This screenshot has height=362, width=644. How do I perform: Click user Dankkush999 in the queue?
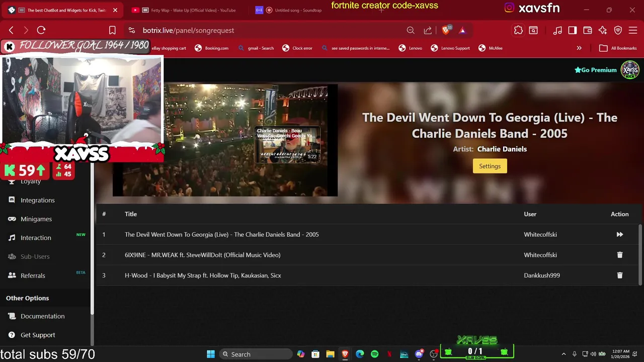coord(542,276)
